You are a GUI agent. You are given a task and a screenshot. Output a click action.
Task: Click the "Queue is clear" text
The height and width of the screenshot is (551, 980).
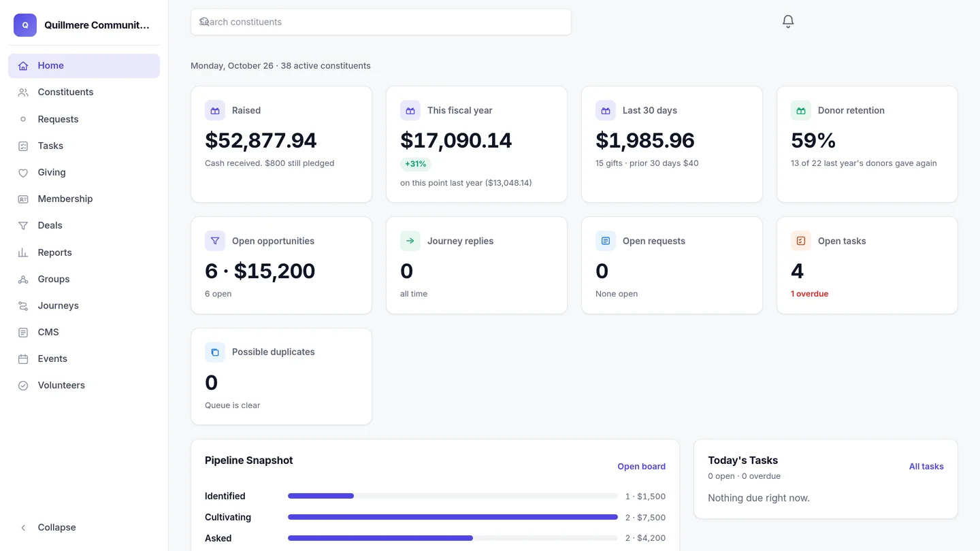(232, 405)
